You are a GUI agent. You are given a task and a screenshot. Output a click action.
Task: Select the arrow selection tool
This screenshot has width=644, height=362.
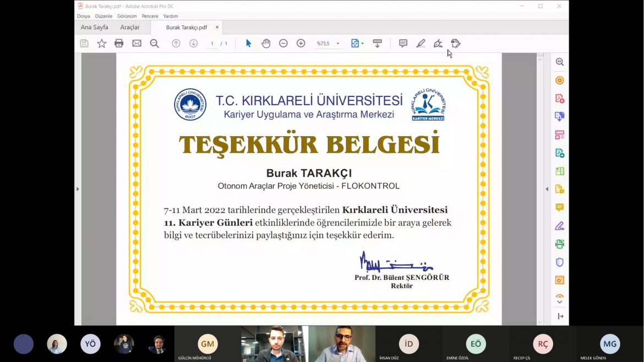point(248,43)
